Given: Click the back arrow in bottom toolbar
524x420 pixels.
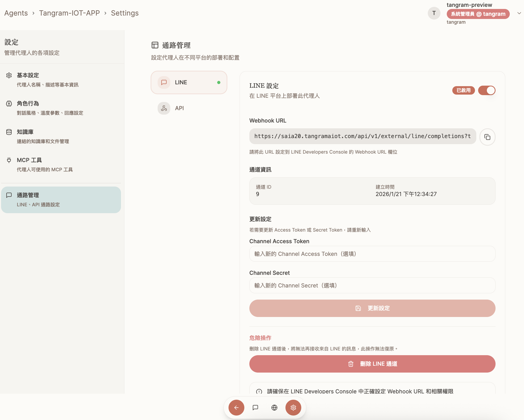Looking at the screenshot, I should pyautogui.click(x=236, y=408).
